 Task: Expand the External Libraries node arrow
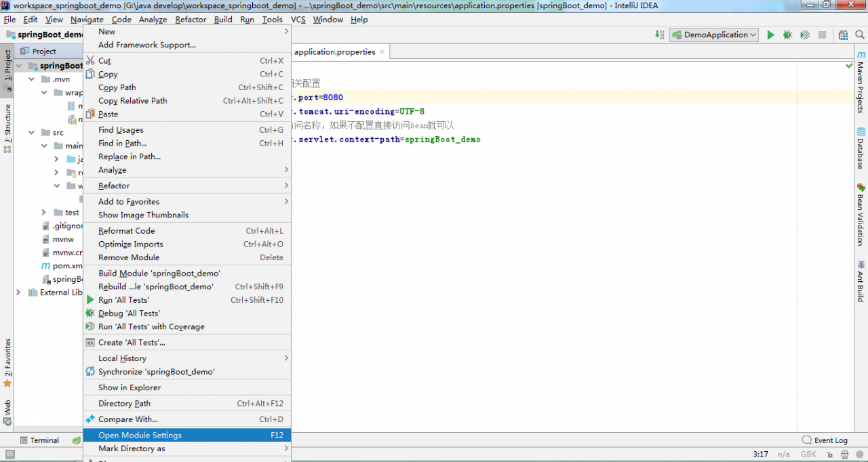[18, 293]
